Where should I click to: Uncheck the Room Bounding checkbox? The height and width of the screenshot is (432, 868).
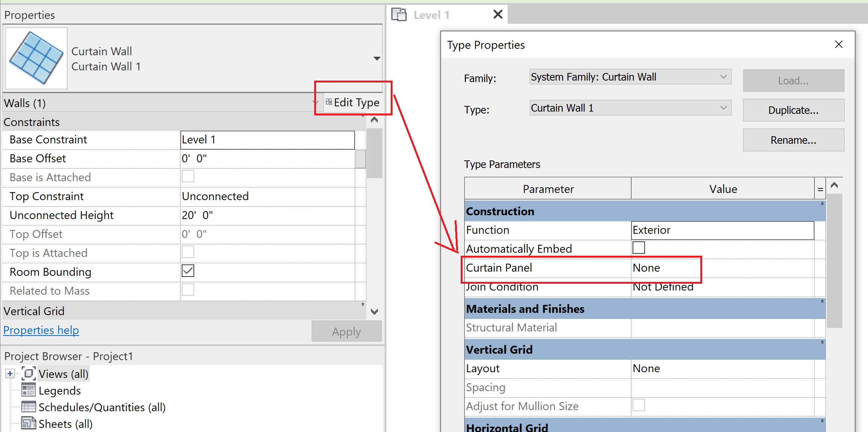coord(188,270)
